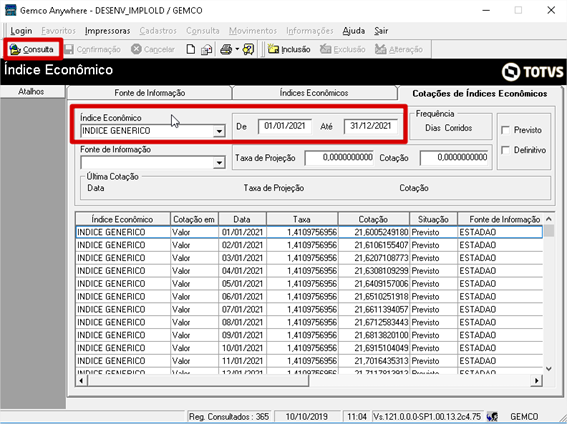Click date cell 08/01/2021

[242, 322]
